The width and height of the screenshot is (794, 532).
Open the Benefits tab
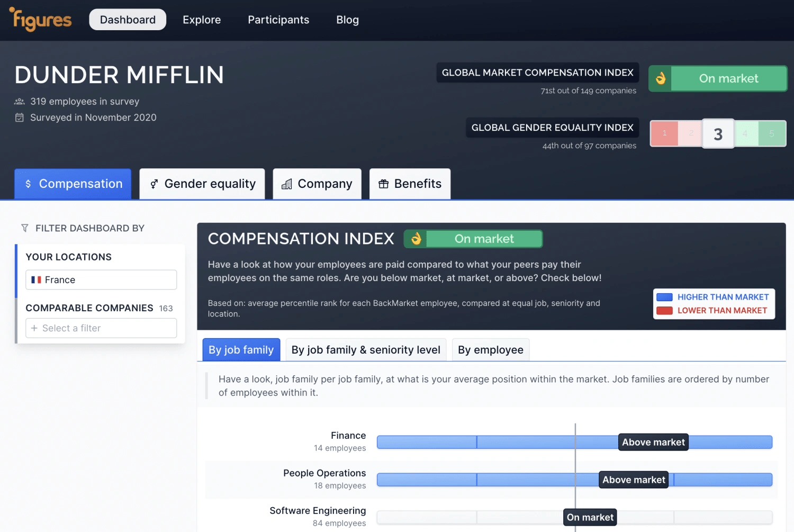(410, 184)
